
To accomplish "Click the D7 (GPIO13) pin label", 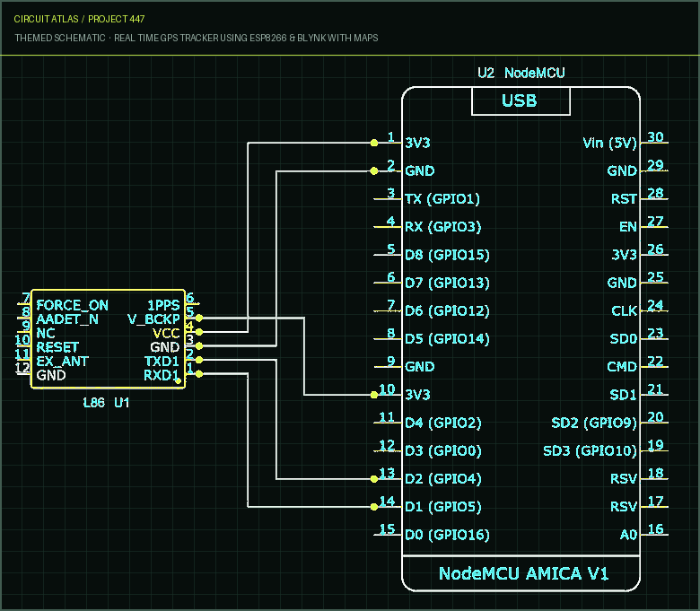I will [x=447, y=283].
